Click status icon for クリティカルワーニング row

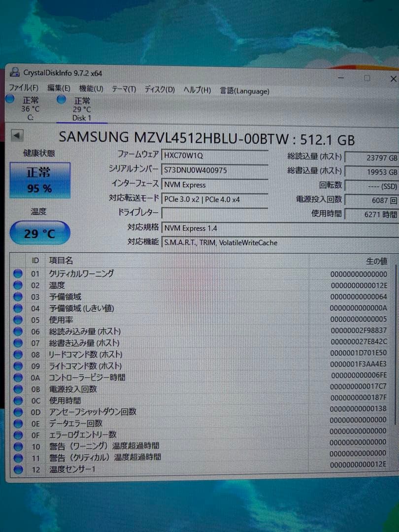18,273
